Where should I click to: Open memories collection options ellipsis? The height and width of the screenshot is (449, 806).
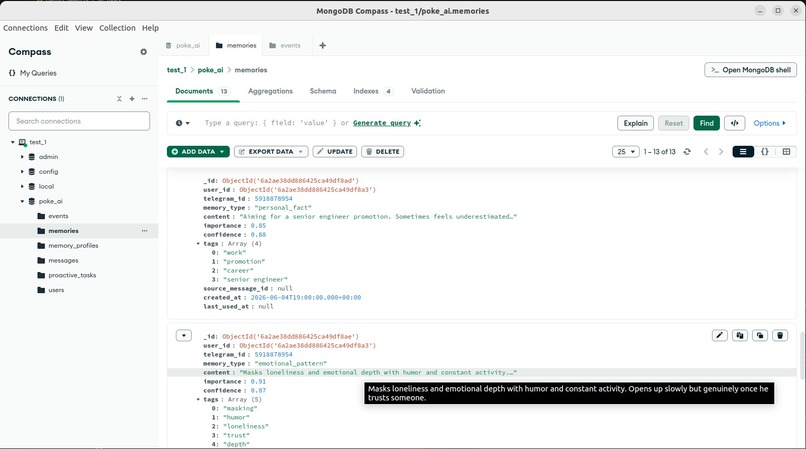[144, 231]
